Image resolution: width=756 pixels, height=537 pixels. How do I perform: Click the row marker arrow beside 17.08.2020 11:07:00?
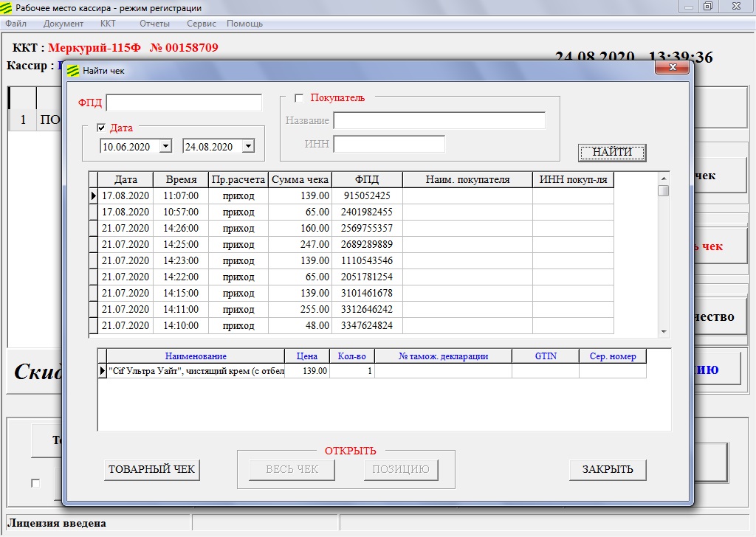pos(94,195)
